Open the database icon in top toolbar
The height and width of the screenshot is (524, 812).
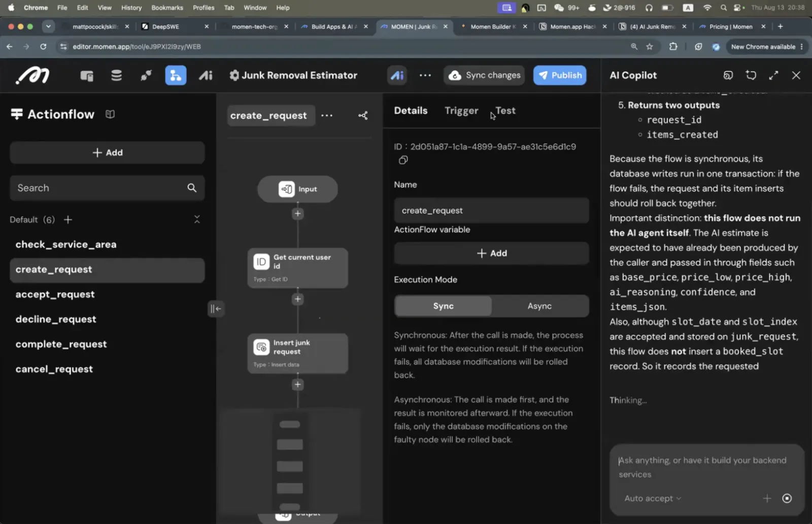pos(116,76)
